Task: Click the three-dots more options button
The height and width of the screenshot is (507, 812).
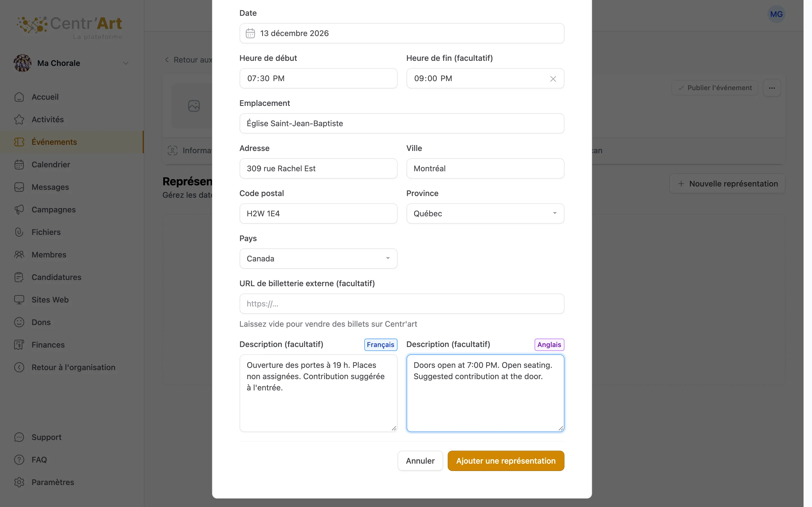Action: pyautogui.click(x=772, y=88)
